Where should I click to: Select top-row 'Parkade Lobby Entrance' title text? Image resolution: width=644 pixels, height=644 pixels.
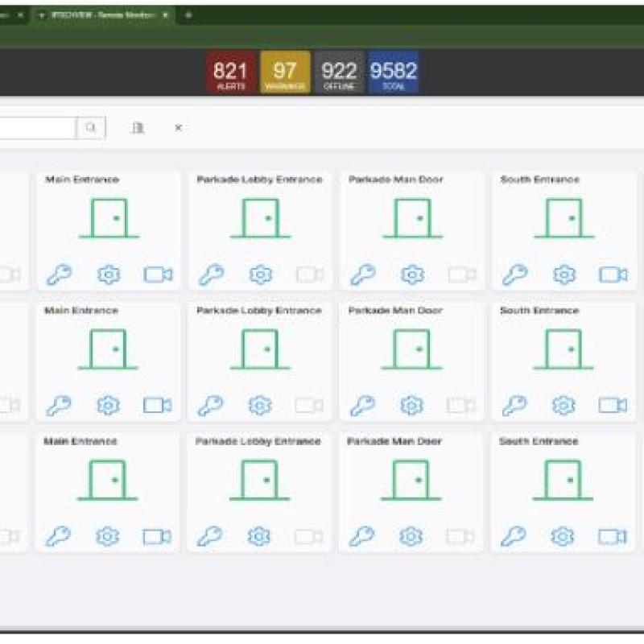(259, 180)
